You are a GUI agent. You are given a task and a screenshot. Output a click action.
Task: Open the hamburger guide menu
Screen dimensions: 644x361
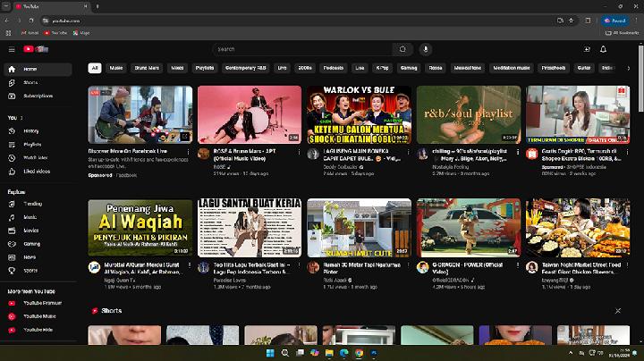coord(12,49)
